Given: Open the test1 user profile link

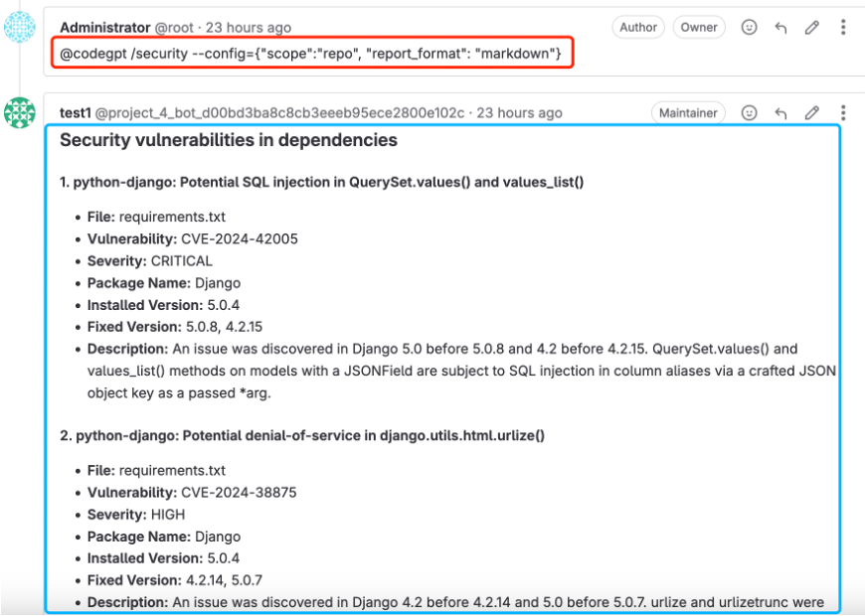Looking at the screenshot, I should 75,113.
